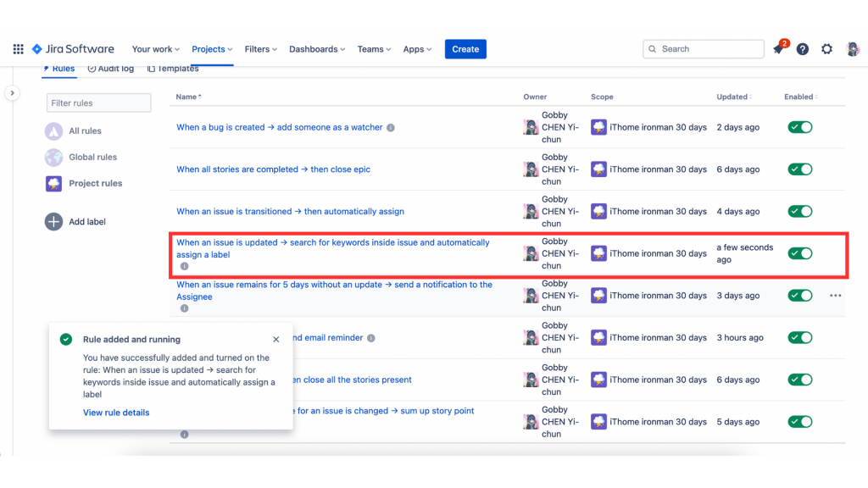
Task: Open the close all the stories present rule
Action: 352,380
